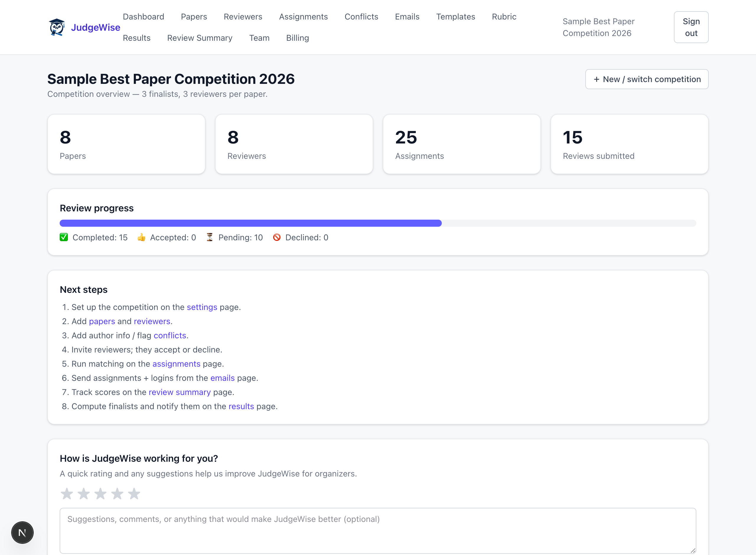
Task: Open the Conflicts nav item
Action: (x=361, y=17)
